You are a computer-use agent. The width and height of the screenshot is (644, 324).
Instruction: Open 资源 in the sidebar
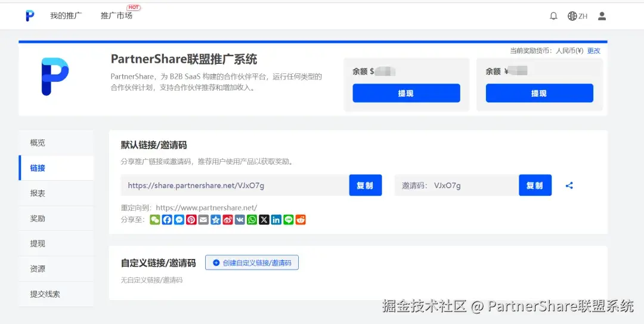click(56, 269)
